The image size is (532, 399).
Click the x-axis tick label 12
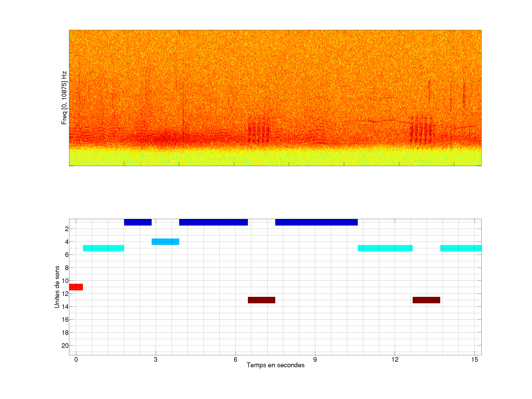click(x=395, y=359)
